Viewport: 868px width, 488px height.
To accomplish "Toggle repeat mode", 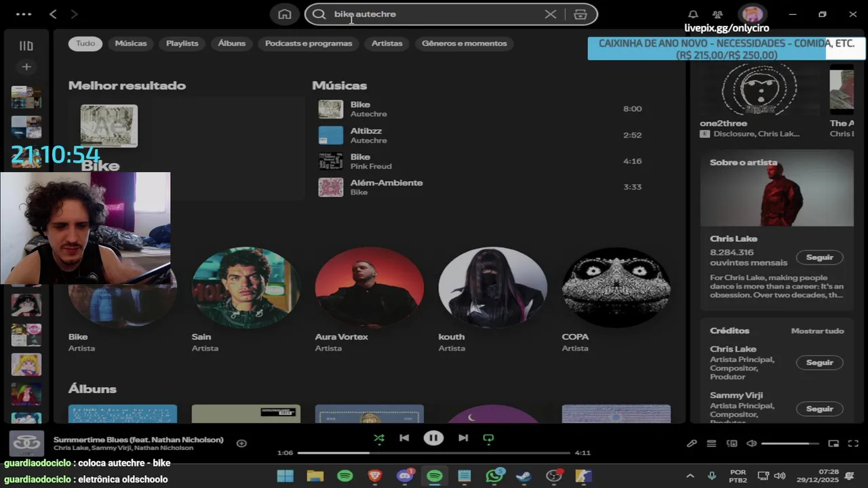I will [488, 438].
